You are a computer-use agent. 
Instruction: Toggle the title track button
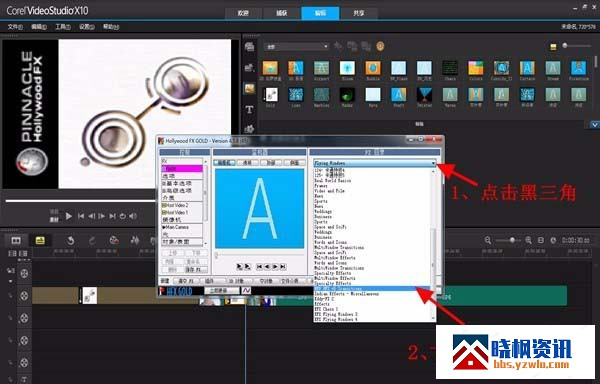point(24,379)
